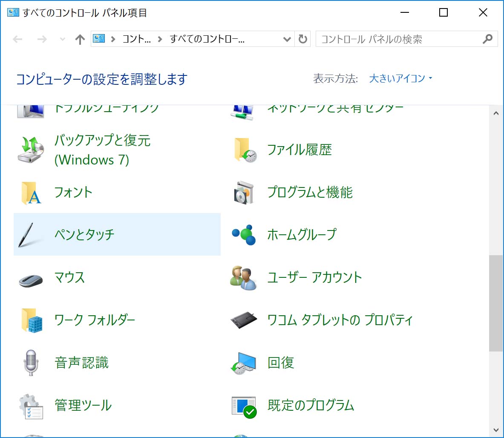The width and height of the screenshot is (504, 438).
Task: Click the scrollbar up arrow
Action: pos(496,113)
